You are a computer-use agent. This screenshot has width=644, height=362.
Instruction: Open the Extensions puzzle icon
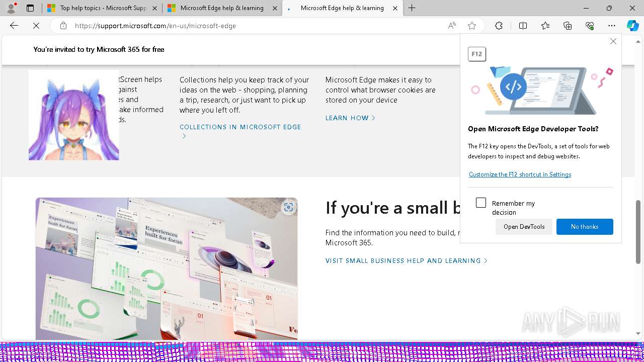(x=499, y=26)
